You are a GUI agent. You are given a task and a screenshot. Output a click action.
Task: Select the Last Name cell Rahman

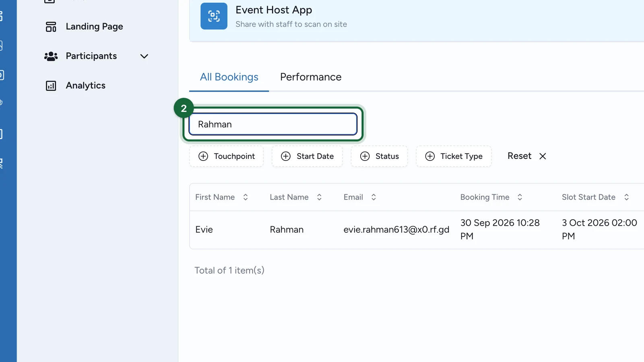(x=287, y=230)
